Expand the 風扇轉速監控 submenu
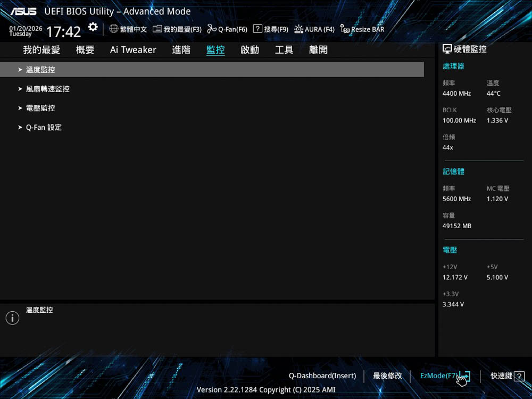 47,89
